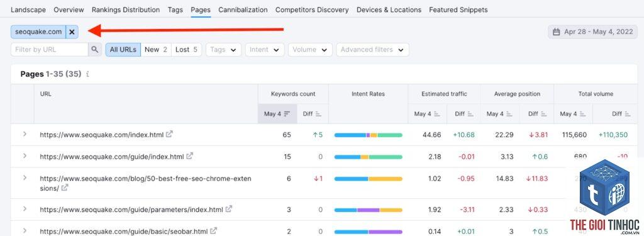Open external link icon for guide/basic/seobar.html
This screenshot has width=644, height=236.
pos(214,231)
